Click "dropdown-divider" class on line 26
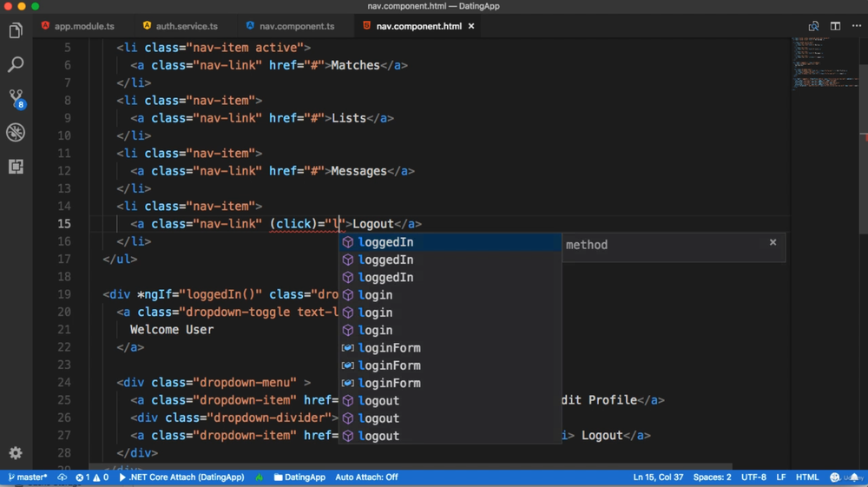Viewport: 868px width, 487px height. 268,418
